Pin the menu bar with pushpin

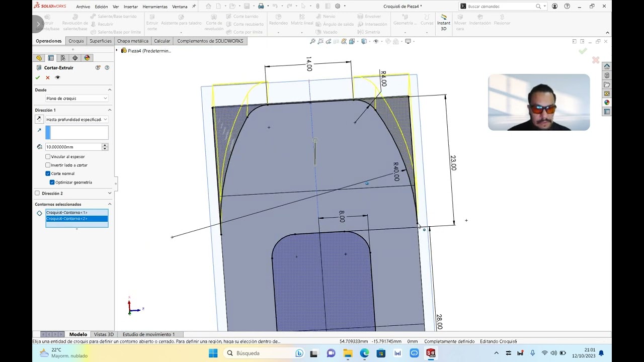pos(194,7)
